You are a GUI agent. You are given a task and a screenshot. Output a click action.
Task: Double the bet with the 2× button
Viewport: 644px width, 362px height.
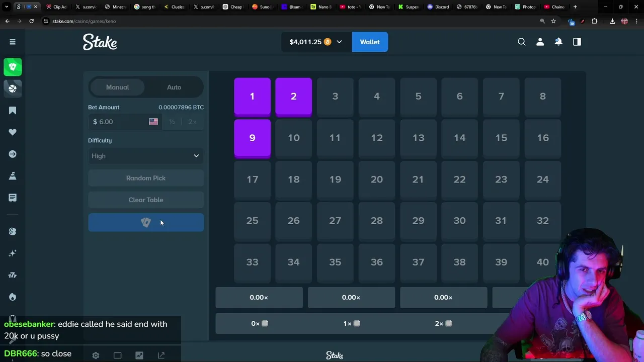point(192,122)
